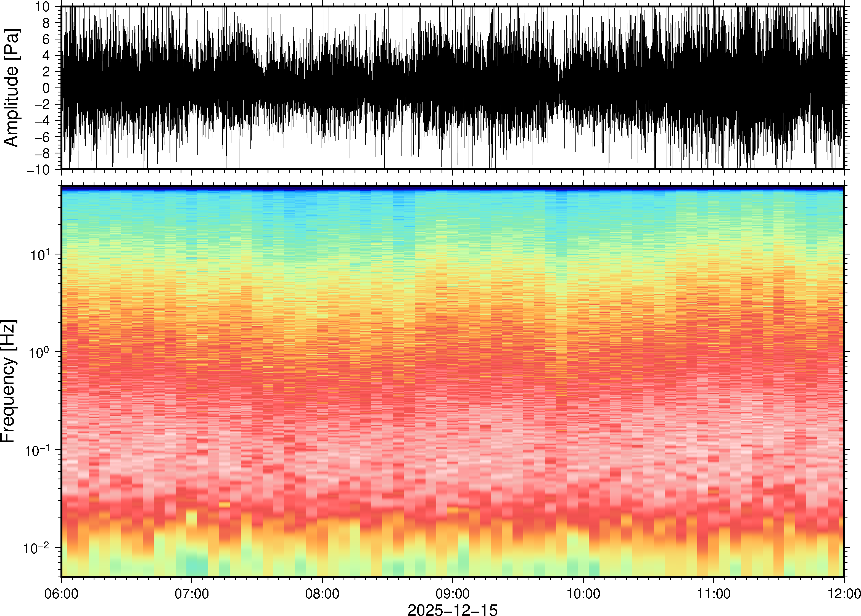Viewport: 861px width, 616px height.
Task: Click the 10⁻¹ frequency tick label
Action: tap(37, 450)
